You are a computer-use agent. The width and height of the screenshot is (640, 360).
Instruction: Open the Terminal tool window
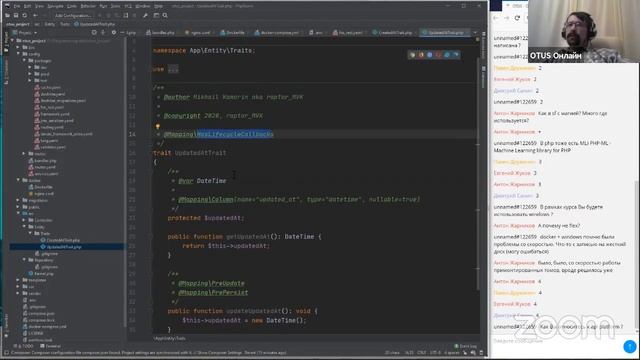coord(51,346)
